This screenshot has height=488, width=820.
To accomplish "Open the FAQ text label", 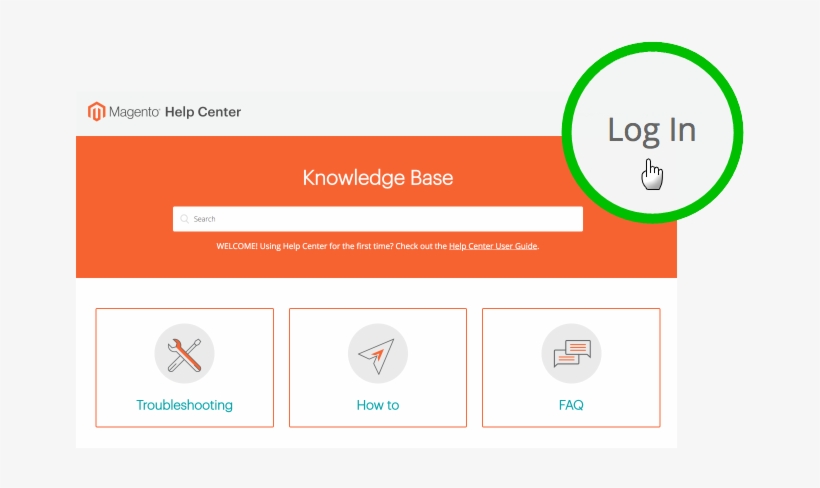I will [x=571, y=405].
